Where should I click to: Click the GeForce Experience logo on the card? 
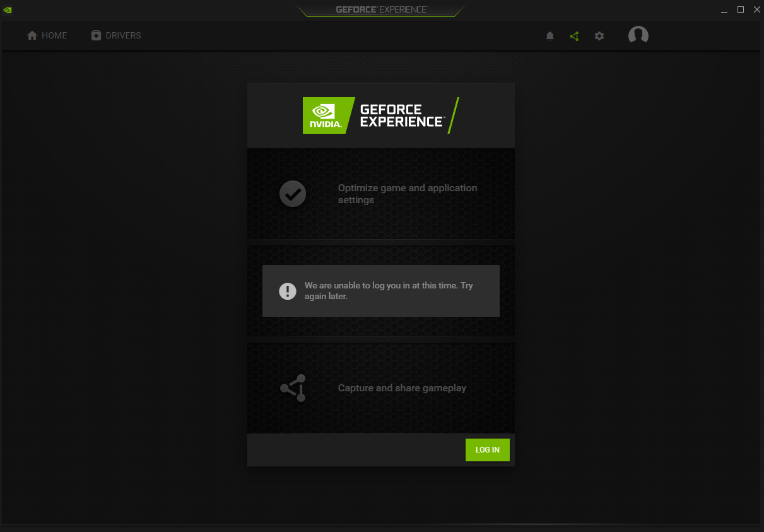pyautogui.click(x=378, y=115)
